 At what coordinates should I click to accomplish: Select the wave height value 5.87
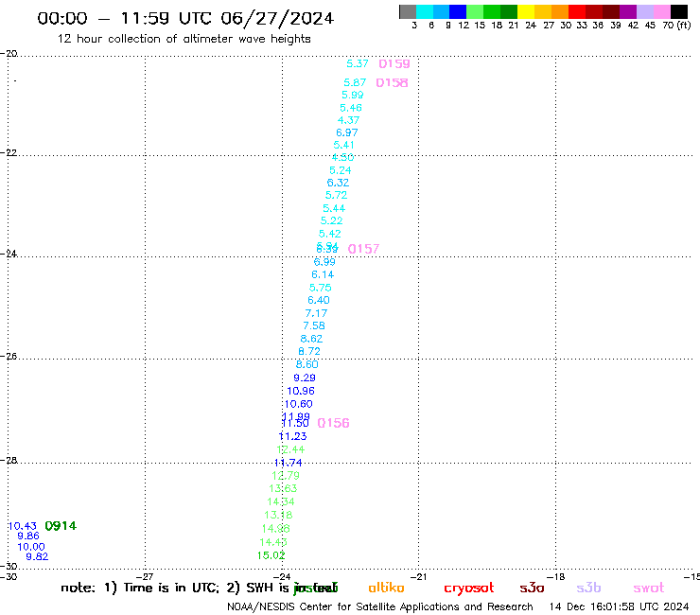(x=355, y=82)
